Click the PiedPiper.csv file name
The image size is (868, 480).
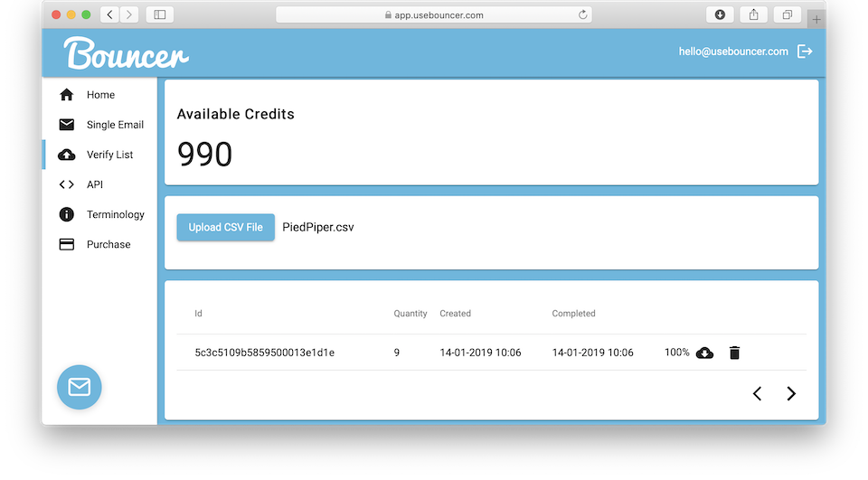click(317, 227)
